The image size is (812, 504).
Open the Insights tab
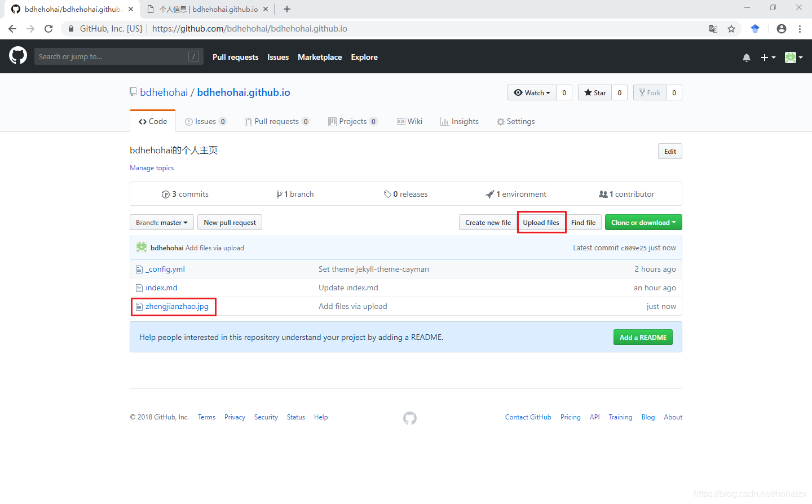(460, 121)
